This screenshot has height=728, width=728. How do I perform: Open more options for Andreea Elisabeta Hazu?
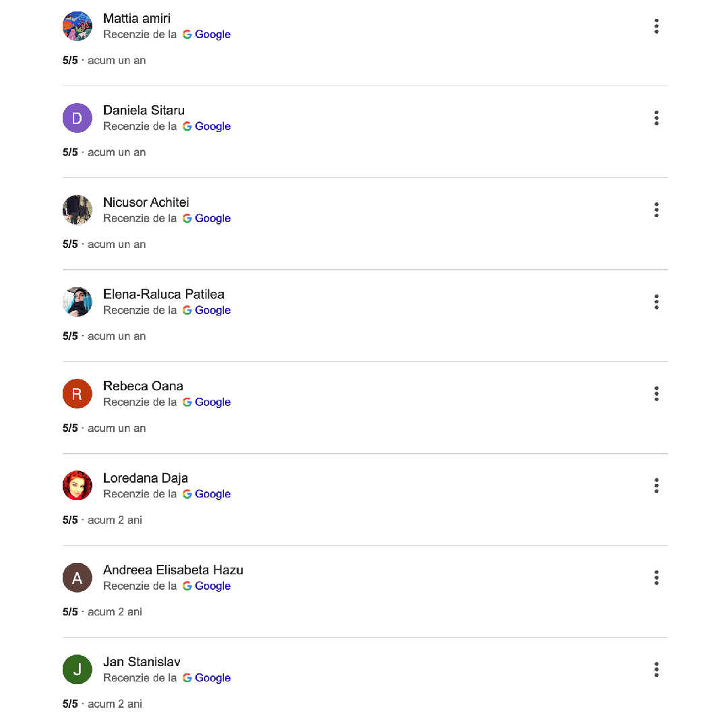pyautogui.click(x=656, y=578)
